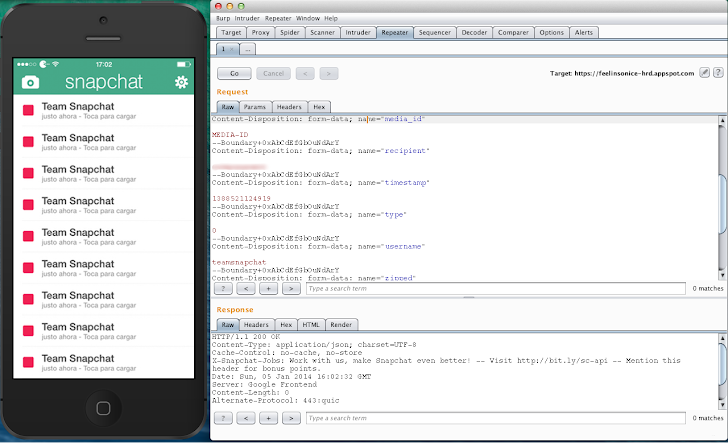Click response search previous match < button

tap(246, 418)
